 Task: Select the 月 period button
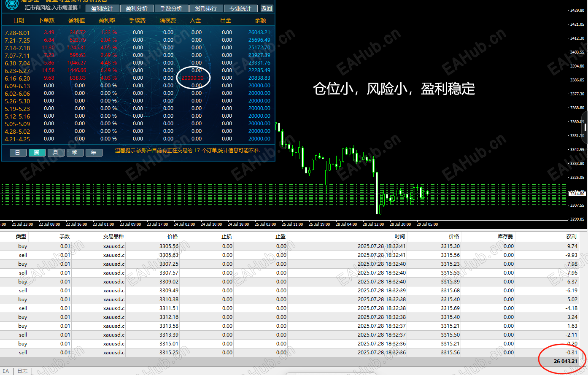point(56,153)
